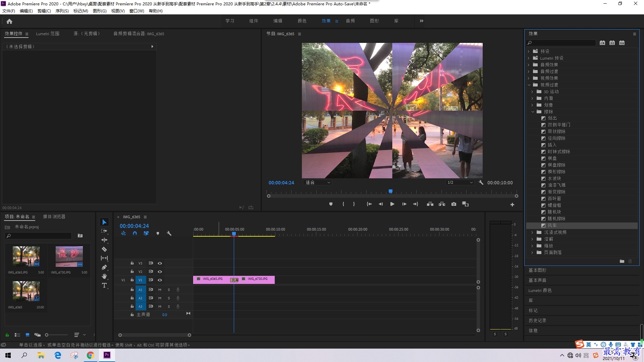Open the 基本声音 panel
644x362 pixels.
(x=537, y=280)
